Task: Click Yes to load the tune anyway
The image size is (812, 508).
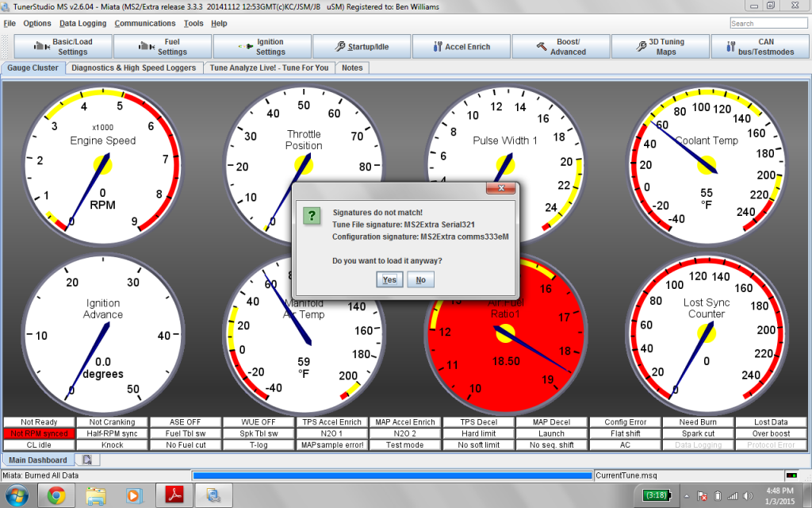Action: 389,279
